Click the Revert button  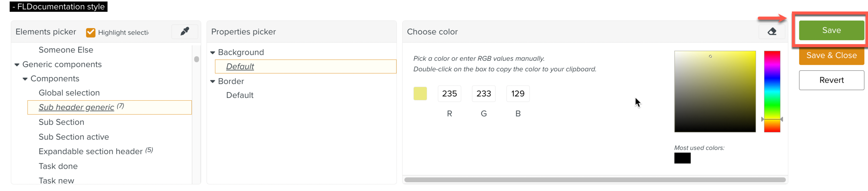point(831,80)
